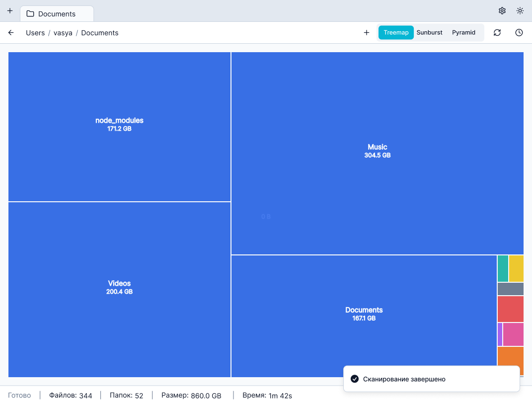Click the plus icon beside Treemap
532x404 pixels.
coord(367,33)
